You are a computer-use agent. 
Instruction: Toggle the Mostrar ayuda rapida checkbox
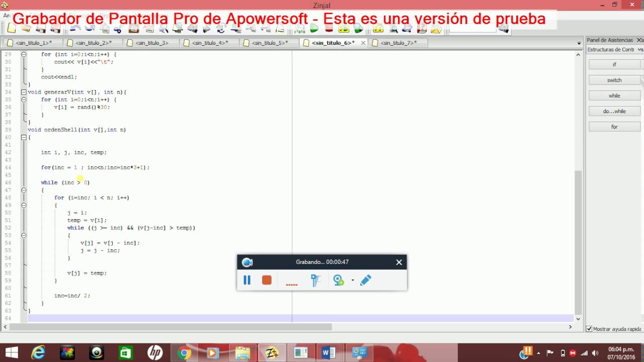coord(589,329)
